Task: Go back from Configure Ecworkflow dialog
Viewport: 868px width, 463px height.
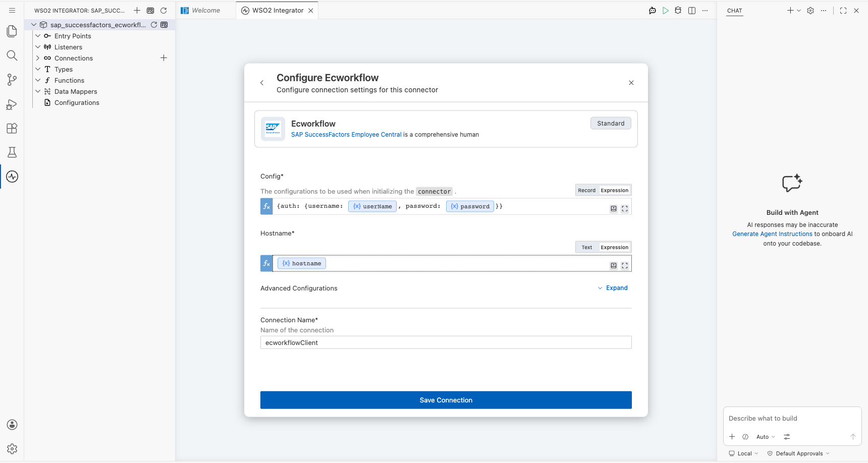Action: 262,83
